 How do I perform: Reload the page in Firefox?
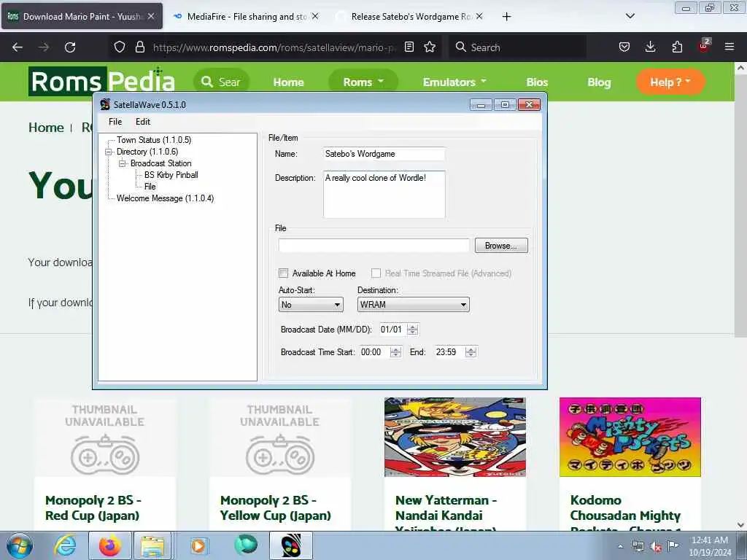pyautogui.click(x=70, y=47)
